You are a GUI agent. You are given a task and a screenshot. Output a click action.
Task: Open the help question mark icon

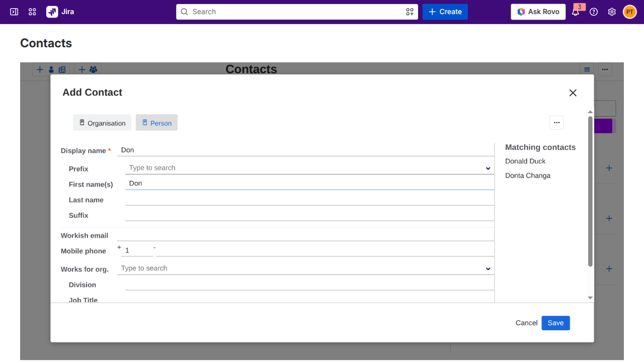coord(594,12)
